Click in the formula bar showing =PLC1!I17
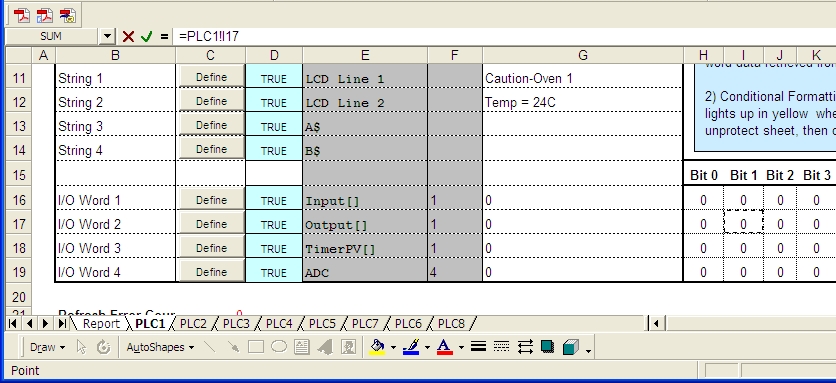 (504, 36)
